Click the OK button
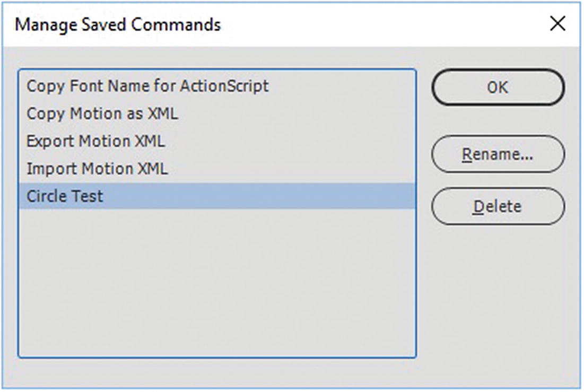Image resolution: width=584 pixels, height=392 pixels. [498, 88]
